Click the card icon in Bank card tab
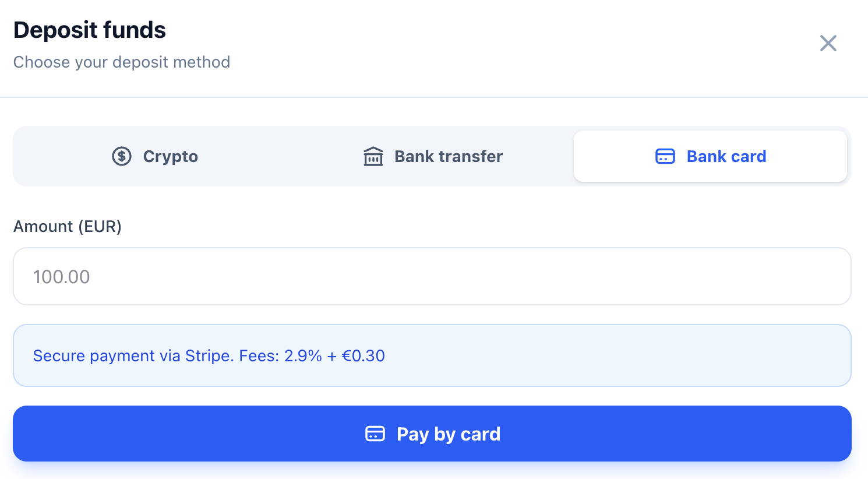Image resolution: width=868 pixels, height=479 pixels. pos(665,156)
